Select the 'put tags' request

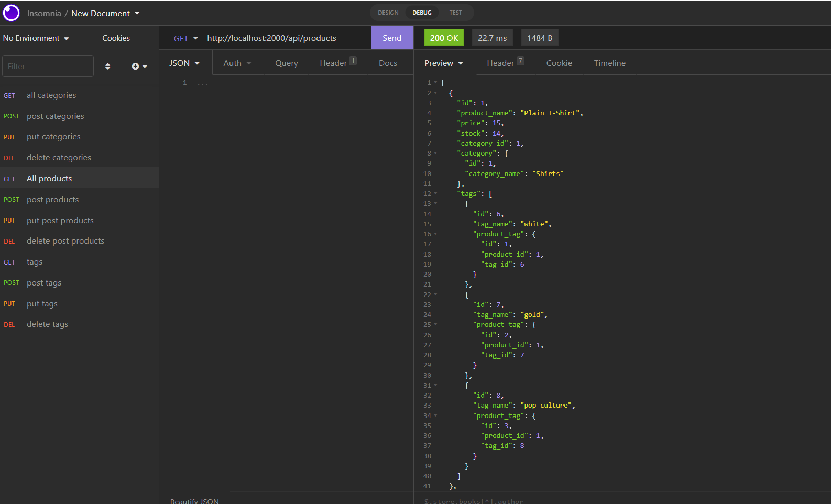tap(79, 304)
